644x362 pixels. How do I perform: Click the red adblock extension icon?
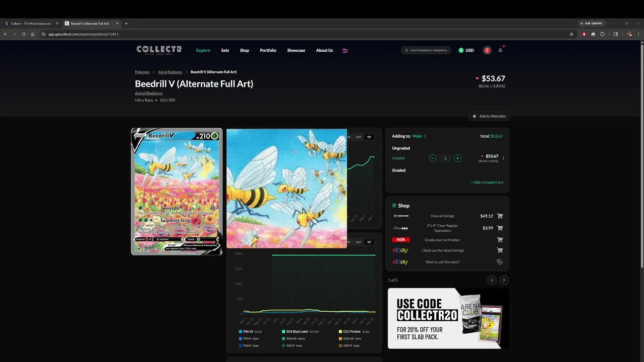(584, 34)
